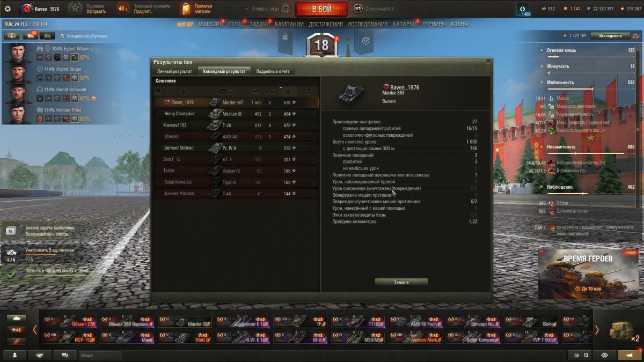Image resolution: width=644 pixels, height=362 pixels.
Task: Select Командный результат tab
Action: (224, 71)
